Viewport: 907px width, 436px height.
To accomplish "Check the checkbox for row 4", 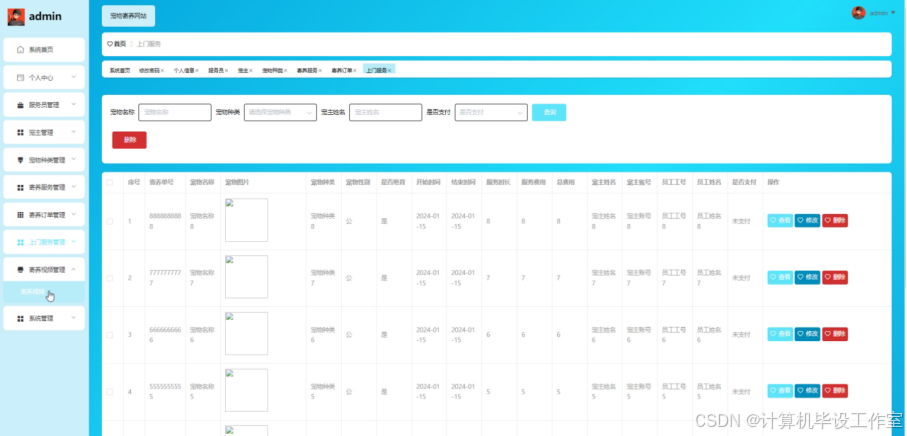I will point(110,391).
